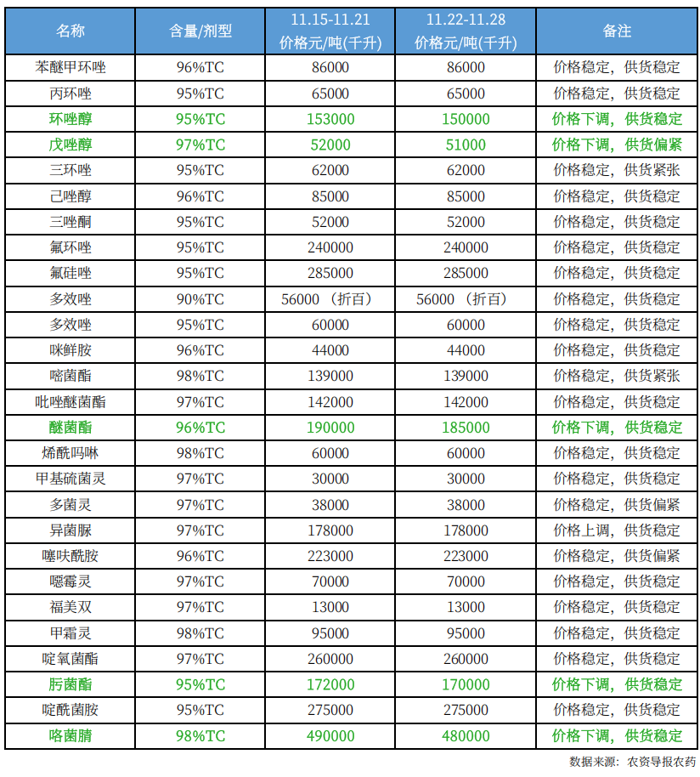Click the 51000 price for 戊唑醇

(466, 145)
